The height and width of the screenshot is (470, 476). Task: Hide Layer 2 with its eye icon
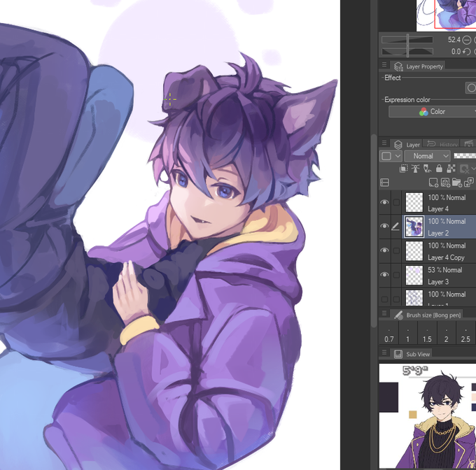click(x=384, y=226)
